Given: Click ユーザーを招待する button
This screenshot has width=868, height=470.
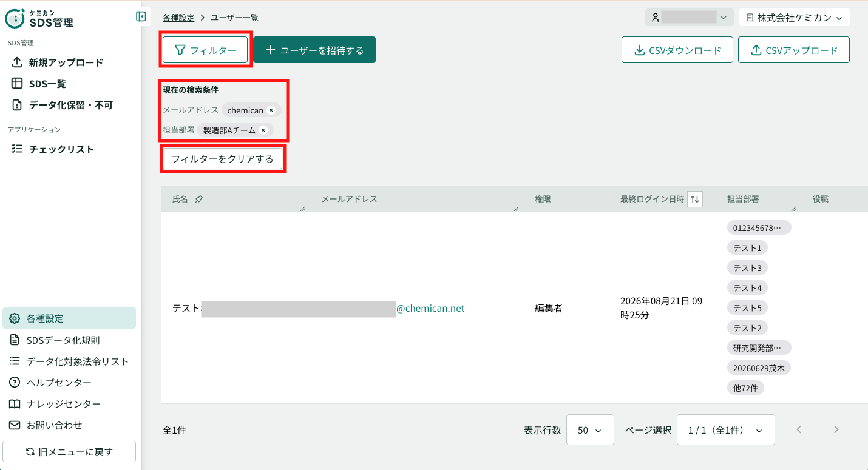Looking at the screenshot, I should tap(314, 50).
